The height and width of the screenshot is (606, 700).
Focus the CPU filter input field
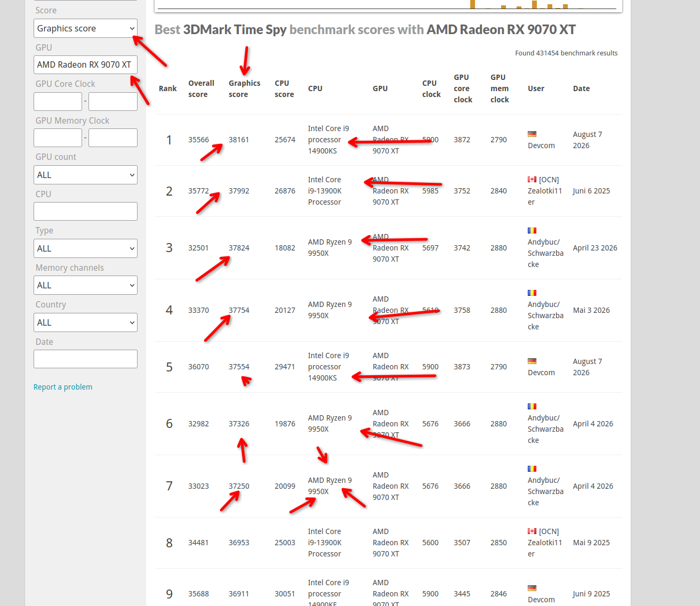coord(85,211)
